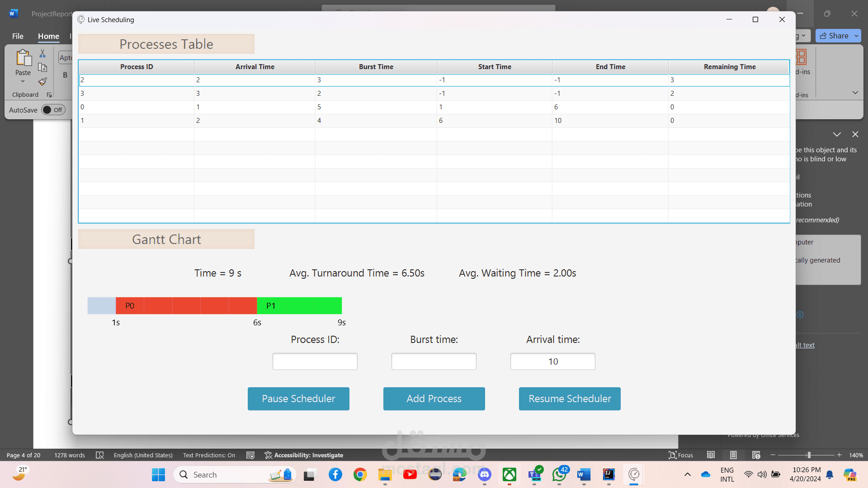This screenshot has height=488, width=868.
Task: Click the Add Process button
Action: [x=434, y=399]
